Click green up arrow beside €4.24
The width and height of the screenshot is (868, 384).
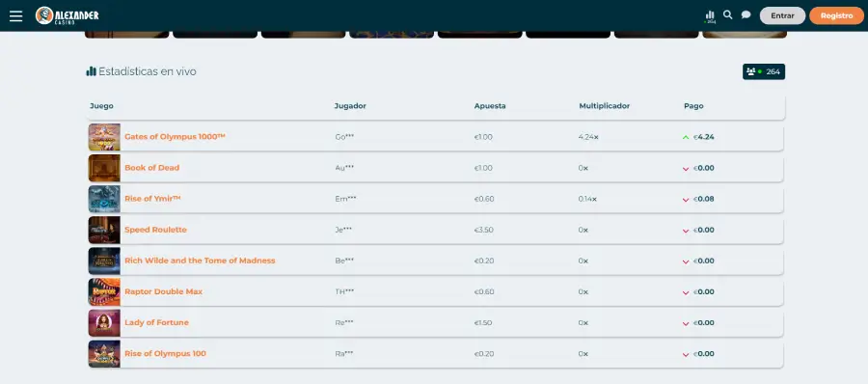(686, 137)
